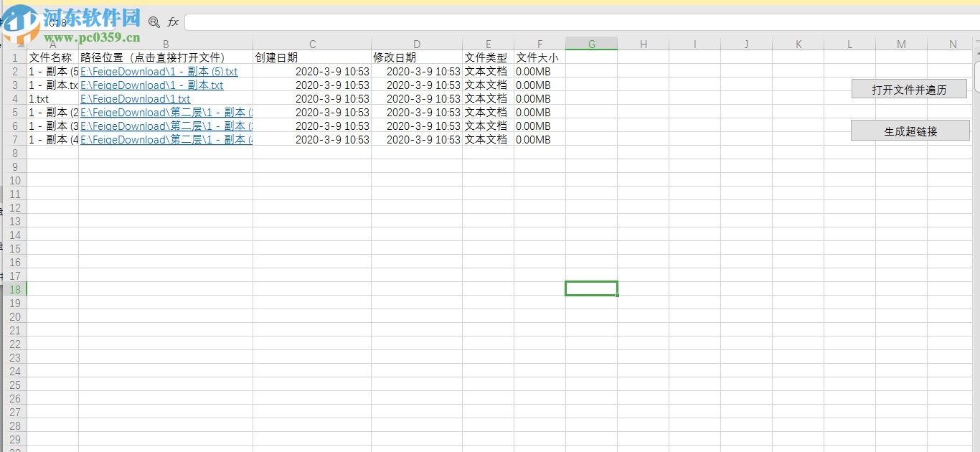The width and height of the screenshot is (980, 452).
Task: Select row 18 header
Action: click(x=15, y=290)
